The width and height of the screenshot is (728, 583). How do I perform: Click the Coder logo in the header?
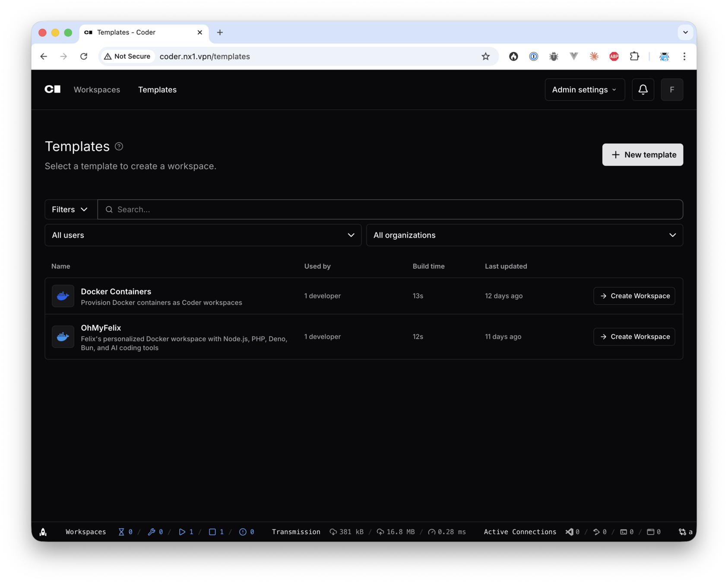(53, 89)
